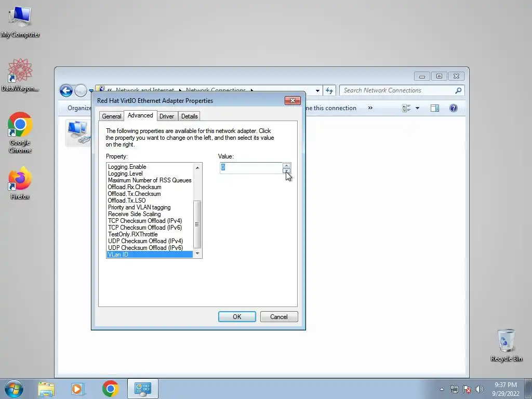This screenshot has width=532, height=399.
Task: Click the Forward arrow in Network Connections
Action: pos(81,90)
